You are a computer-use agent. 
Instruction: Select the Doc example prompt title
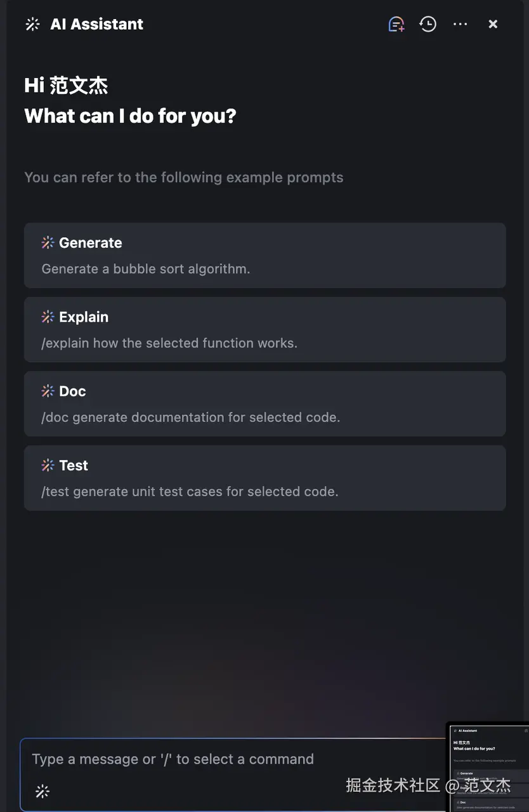coord(72,391)
